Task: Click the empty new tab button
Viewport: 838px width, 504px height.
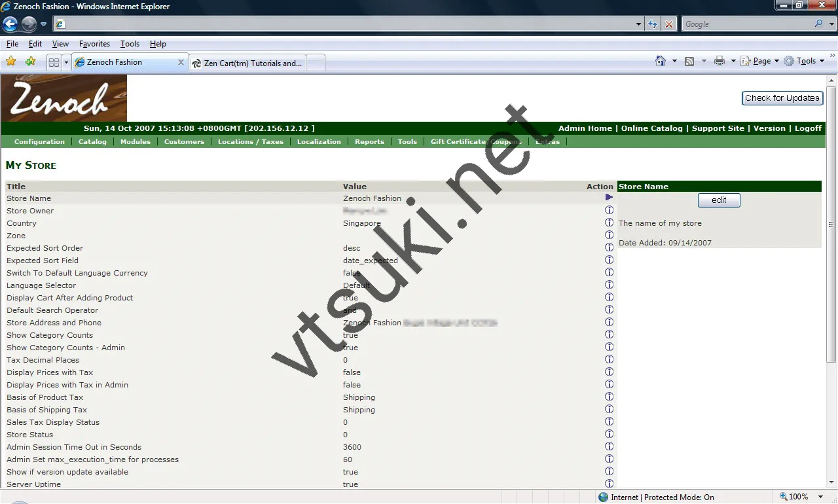Action: pyautogui.click(x=316, y=63)
